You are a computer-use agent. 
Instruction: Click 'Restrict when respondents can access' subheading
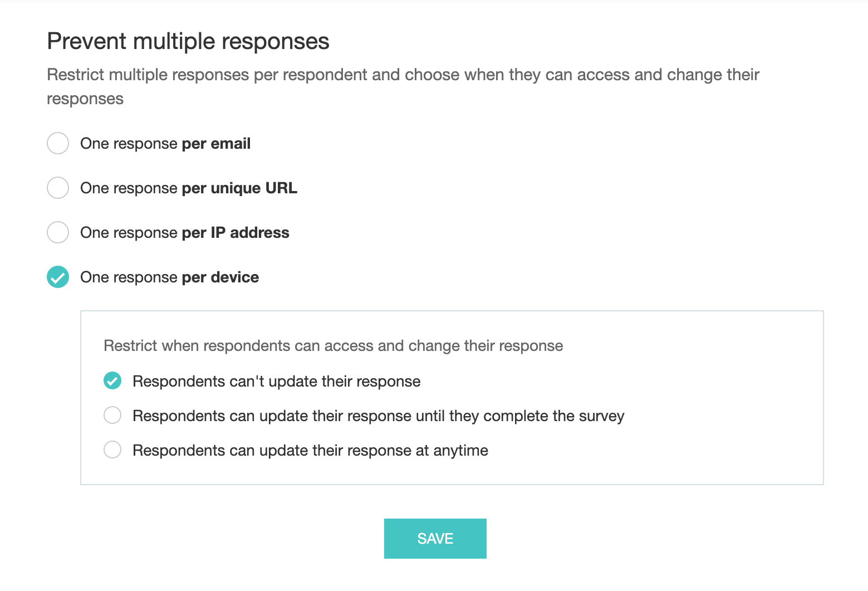(333, 346)
